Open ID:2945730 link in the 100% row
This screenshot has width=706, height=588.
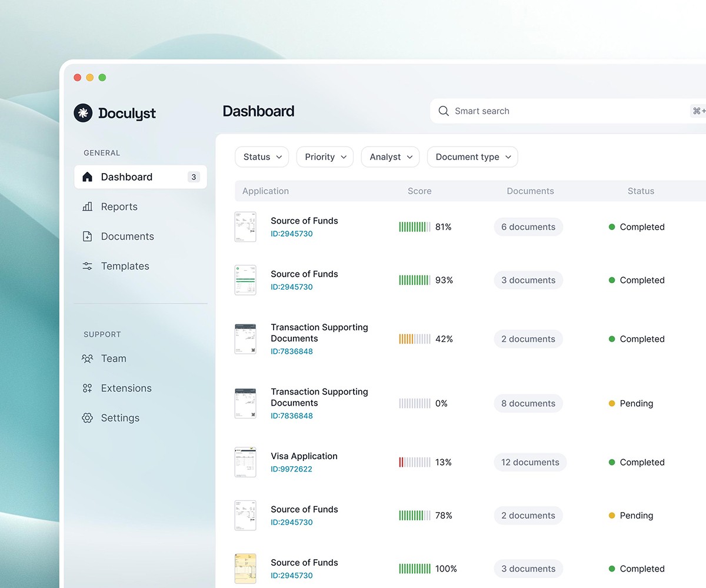pyautogui.click(x=292, y=576)
